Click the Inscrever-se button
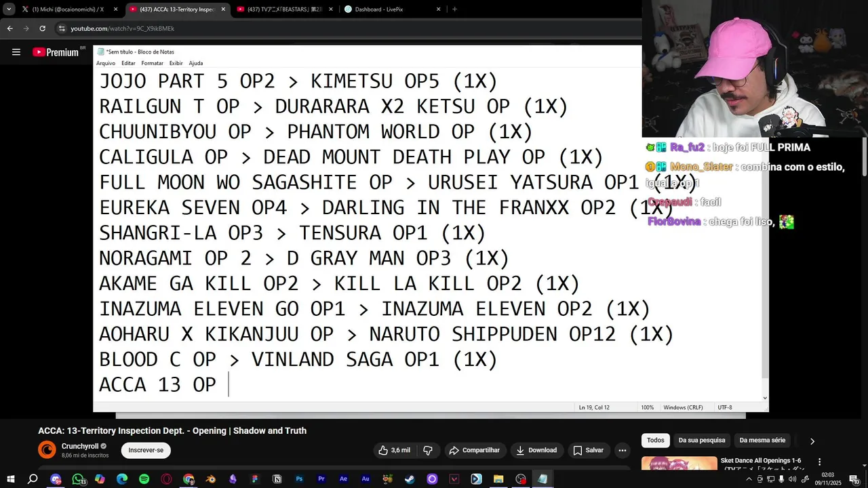 click(146, 450)
